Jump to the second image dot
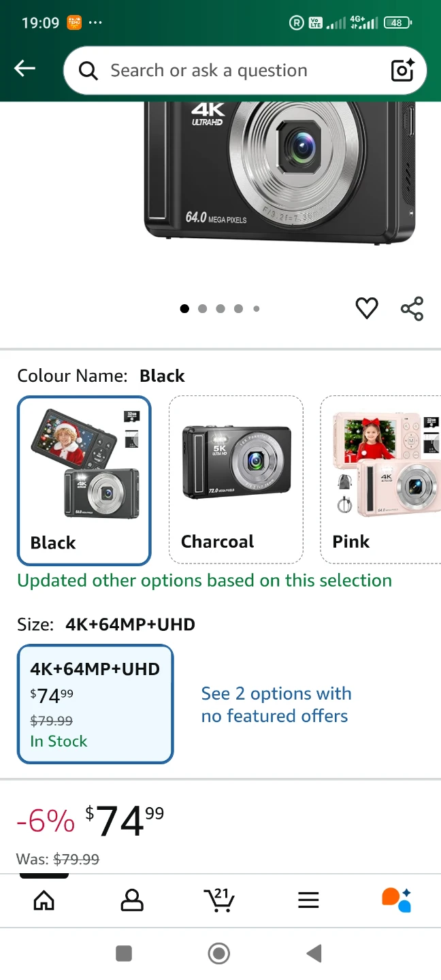The width and height of the screenshot is (441, 980). click(202, 309)
